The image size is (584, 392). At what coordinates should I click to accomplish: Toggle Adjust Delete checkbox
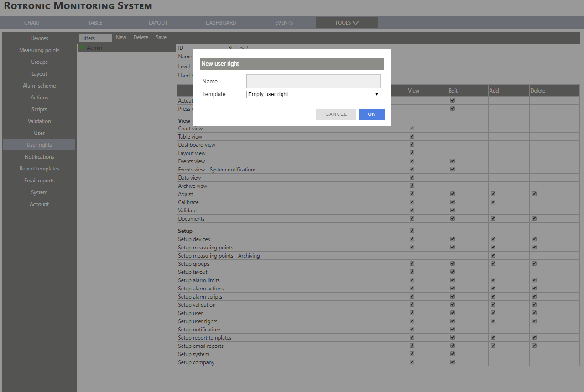534,194
